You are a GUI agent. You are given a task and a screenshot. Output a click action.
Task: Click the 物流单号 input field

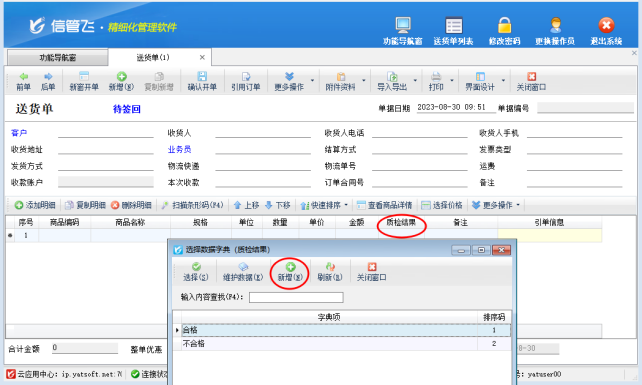coord(420,165)
